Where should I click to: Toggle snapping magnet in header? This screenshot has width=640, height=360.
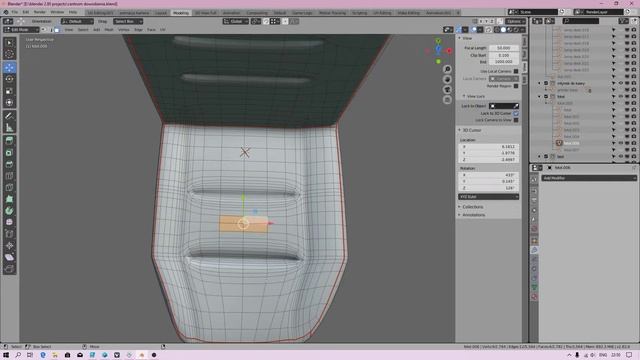266,21
